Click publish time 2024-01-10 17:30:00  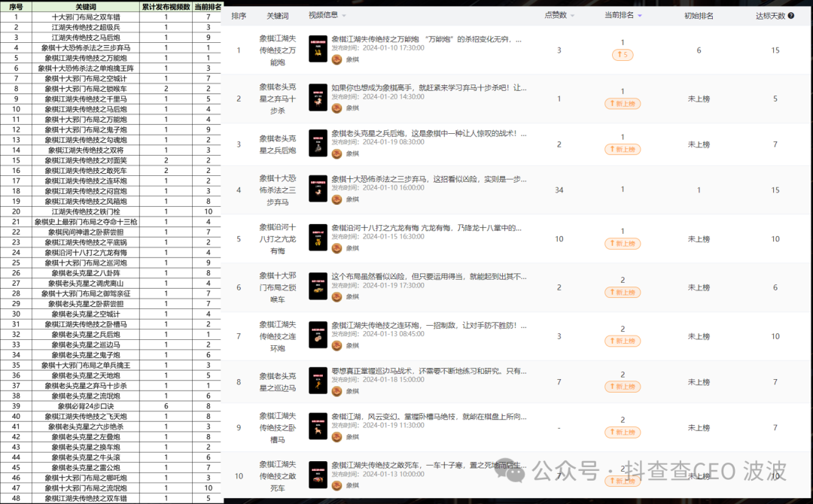click(x=393, y=47)
